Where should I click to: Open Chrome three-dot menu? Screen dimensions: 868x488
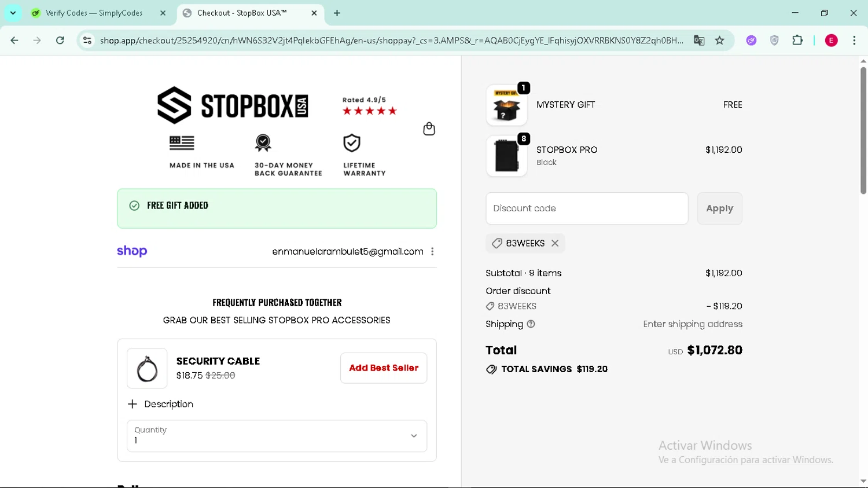854,41
